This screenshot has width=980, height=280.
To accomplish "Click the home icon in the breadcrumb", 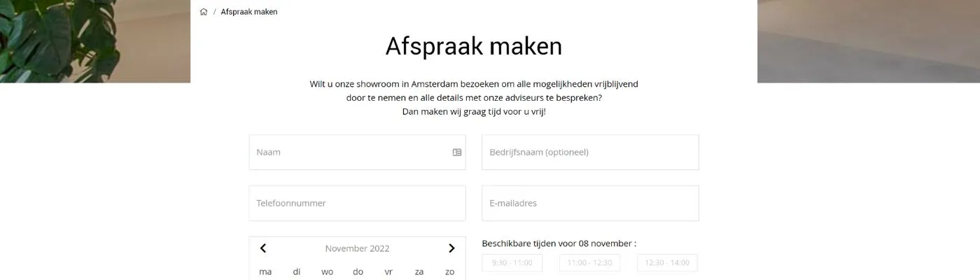I will coord(204,12).
